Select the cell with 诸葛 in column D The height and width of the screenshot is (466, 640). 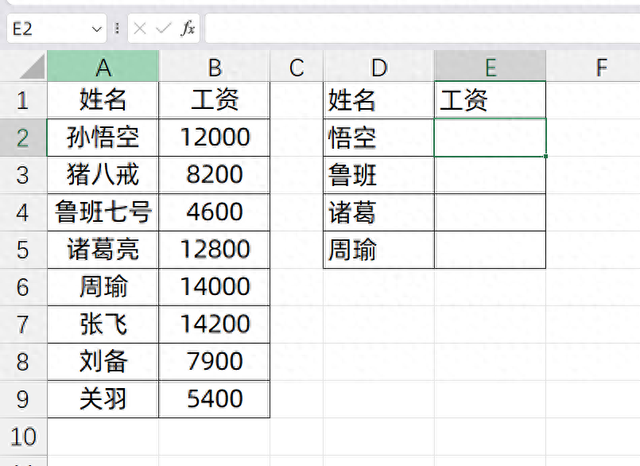[x=379, y=213]
